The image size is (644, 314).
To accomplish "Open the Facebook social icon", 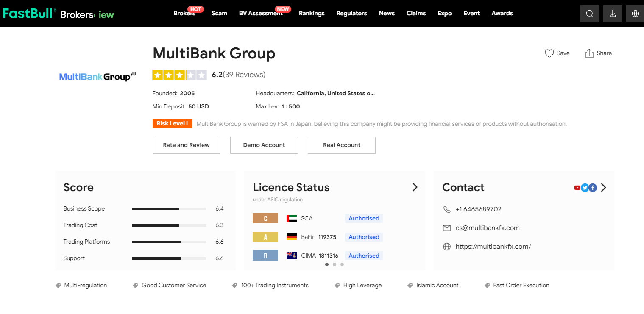I will coord(593,188).
